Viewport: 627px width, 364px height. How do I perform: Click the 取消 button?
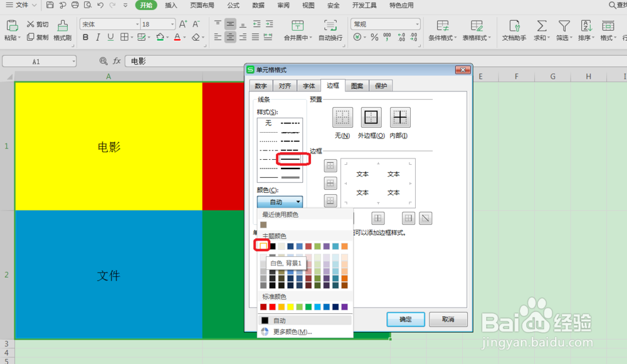[x=448, y=320]
